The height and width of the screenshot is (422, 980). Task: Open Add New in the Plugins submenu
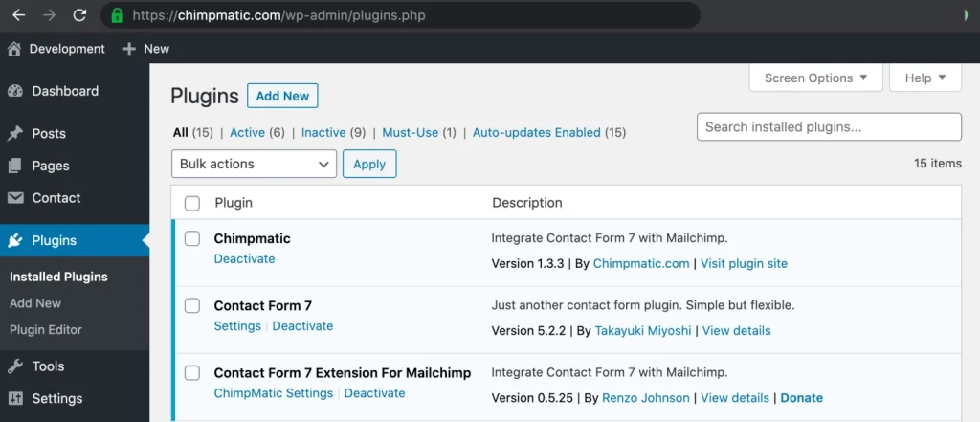35,303
